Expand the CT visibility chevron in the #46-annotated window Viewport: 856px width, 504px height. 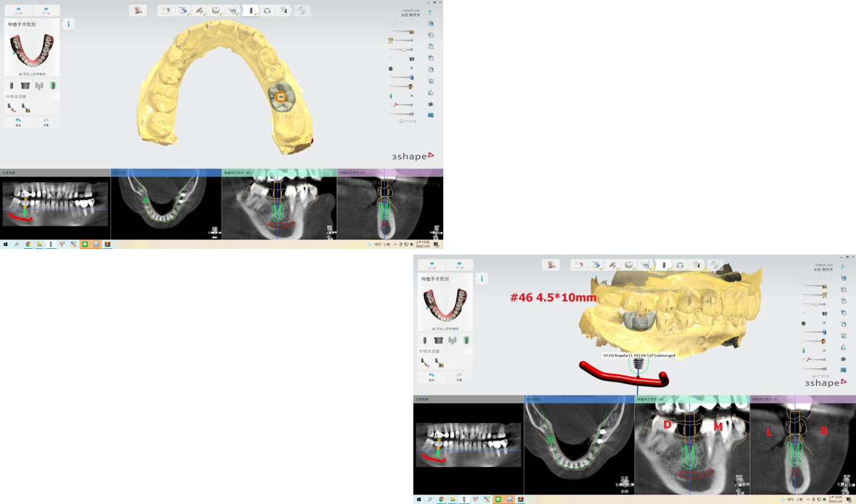pyautogui.click(x=814, y=376)
